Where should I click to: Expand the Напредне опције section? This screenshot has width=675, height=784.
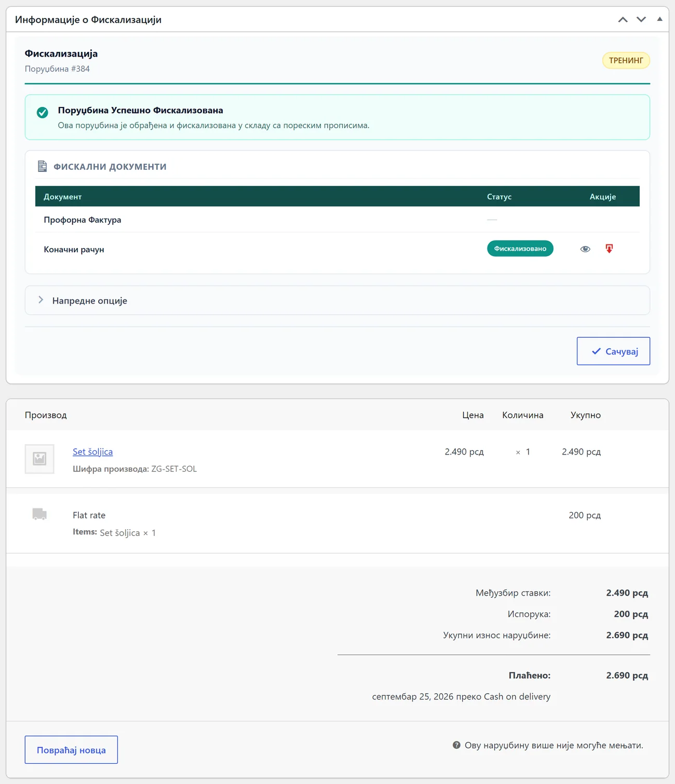click(337, 300)
